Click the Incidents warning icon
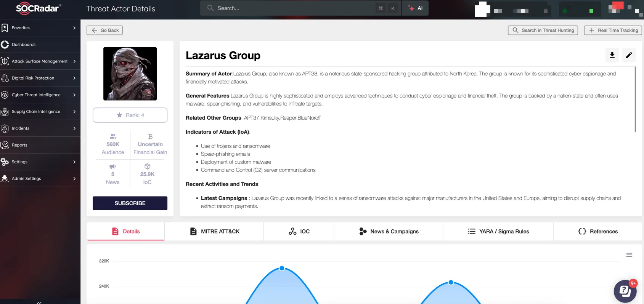The width and height of the screenshot is (644, 304). tap(5, 128)
